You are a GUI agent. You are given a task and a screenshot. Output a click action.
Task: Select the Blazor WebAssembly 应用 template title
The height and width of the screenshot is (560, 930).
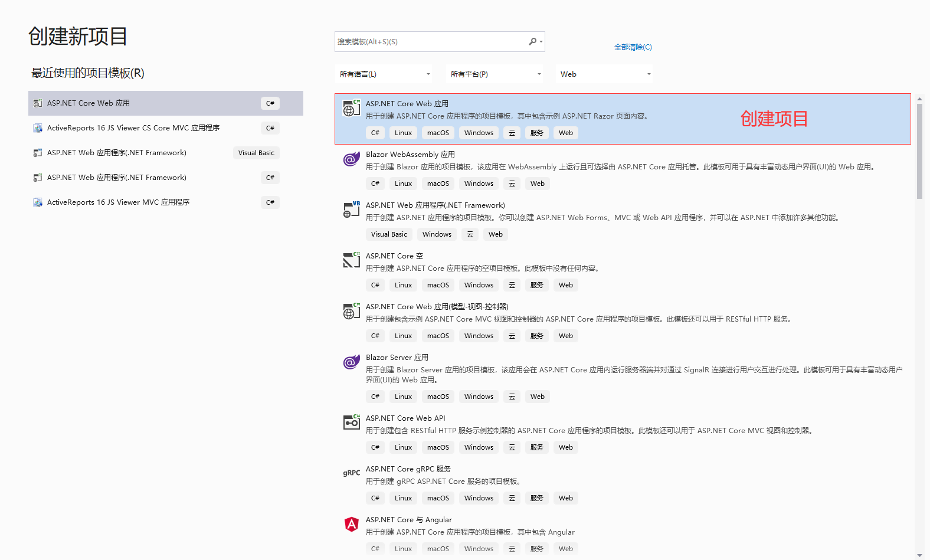pos(410,155)
